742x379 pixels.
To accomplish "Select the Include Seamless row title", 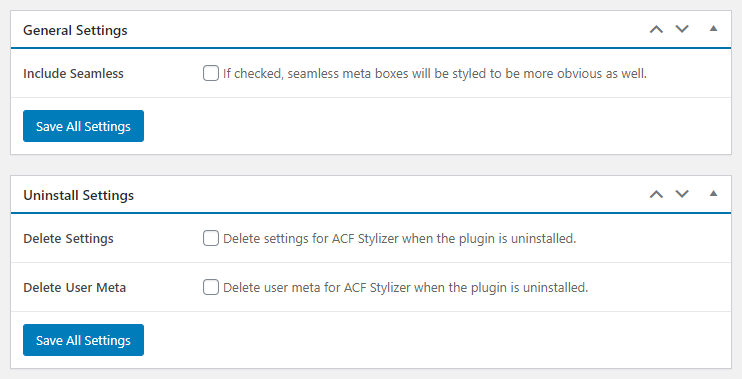I will (73, 74).
